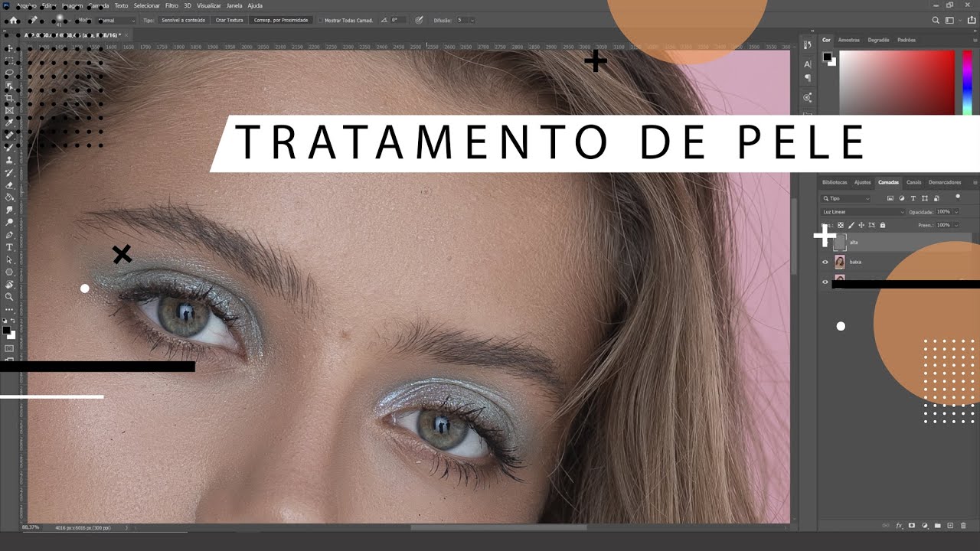Lock transparent pixels in layers panel
Screen dimensions: 980x551
pyautogui.click(x=841, y=225)
